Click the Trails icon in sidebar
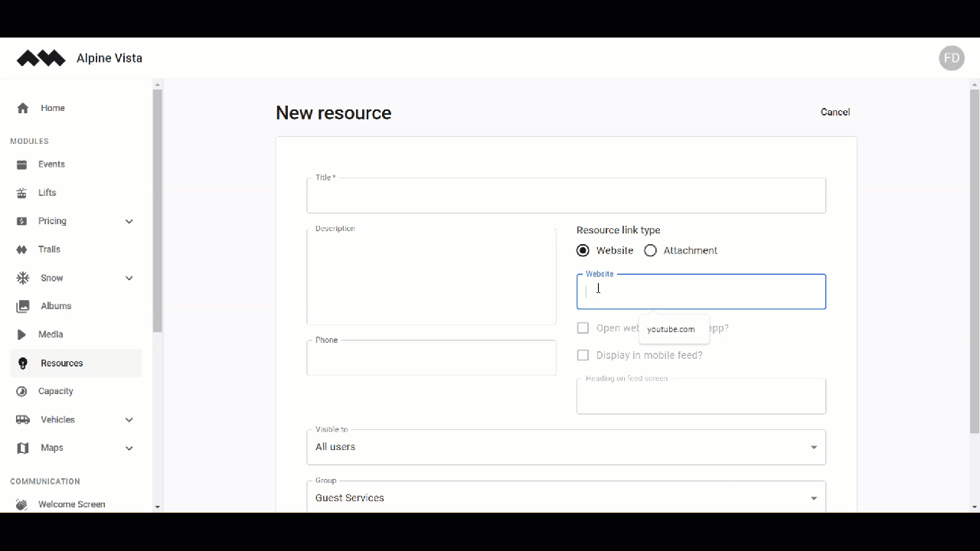Viewport: 980px width, 551px height. (x=21, y=249)
